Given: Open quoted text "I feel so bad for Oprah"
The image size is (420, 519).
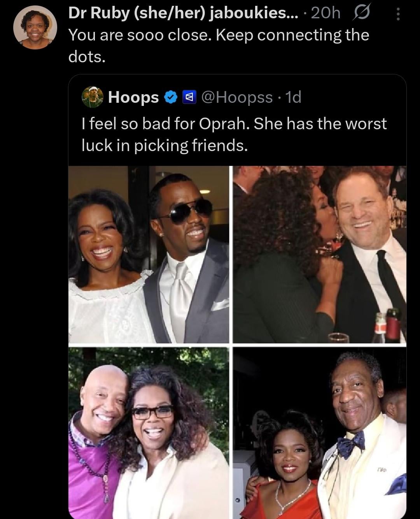Looking at the screenshot, I should click(234, 124).
